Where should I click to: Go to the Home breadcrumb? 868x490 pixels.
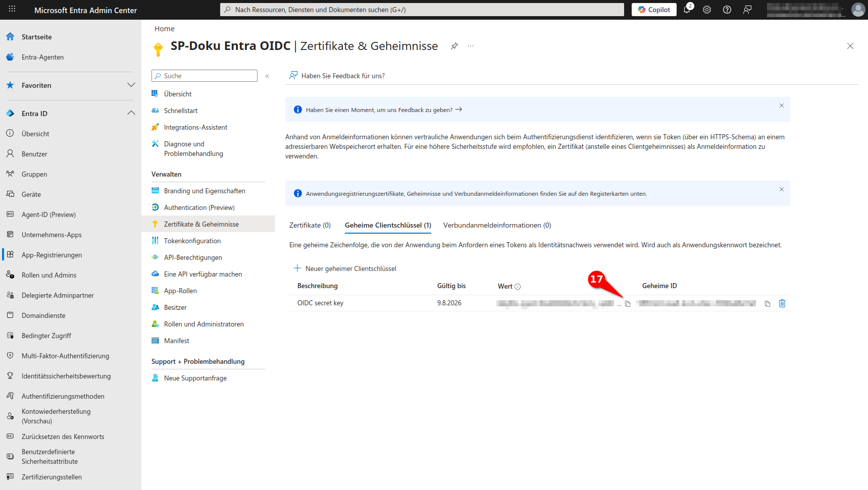pos(164,29)
